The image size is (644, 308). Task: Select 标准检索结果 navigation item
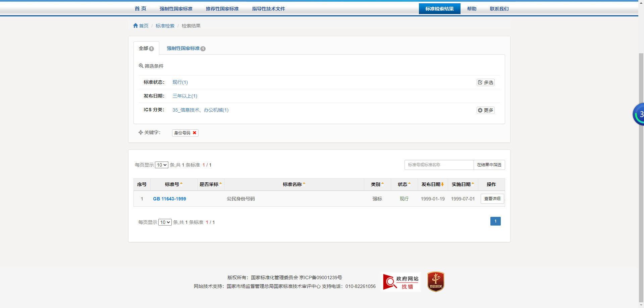click(440, 9)
